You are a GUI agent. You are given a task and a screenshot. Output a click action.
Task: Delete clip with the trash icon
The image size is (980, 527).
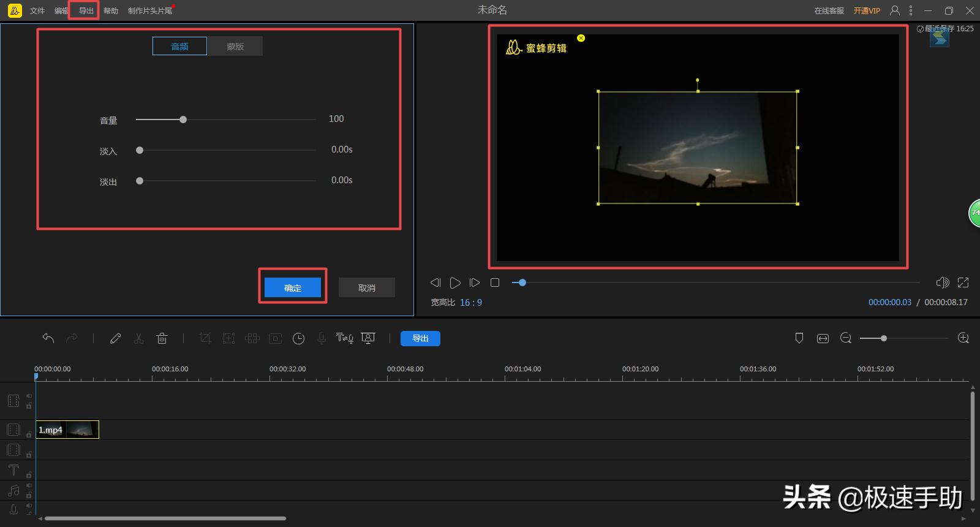[x=162, y=338]
